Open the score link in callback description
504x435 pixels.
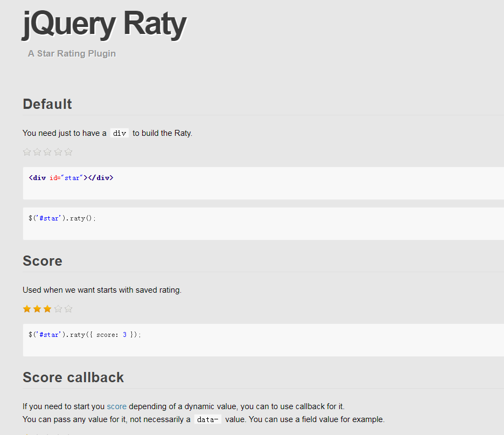(117, 406)
